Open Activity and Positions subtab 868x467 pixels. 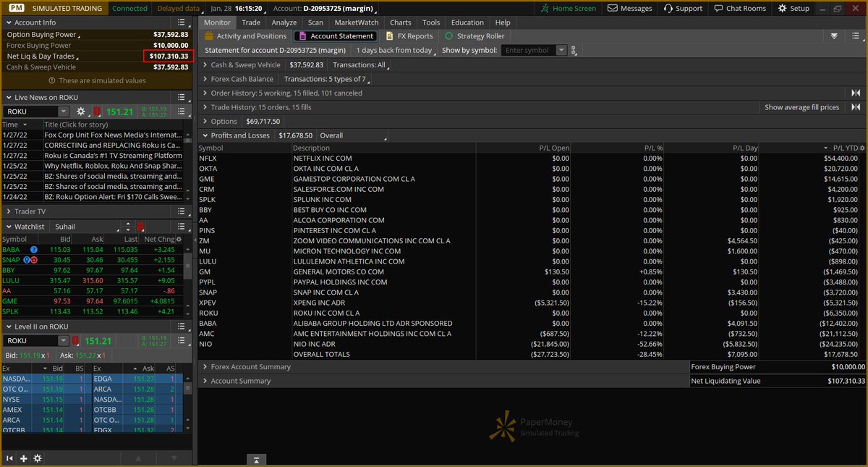click(x=246, y=36)
